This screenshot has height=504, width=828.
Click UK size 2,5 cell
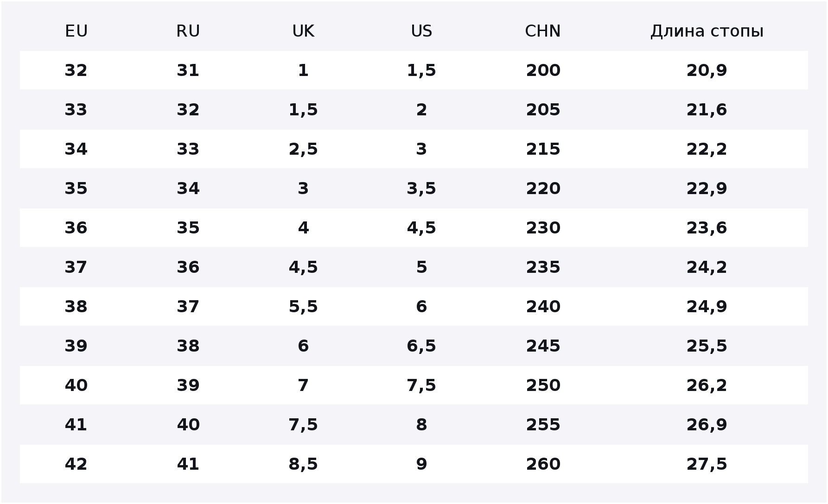tap(303, 149)
